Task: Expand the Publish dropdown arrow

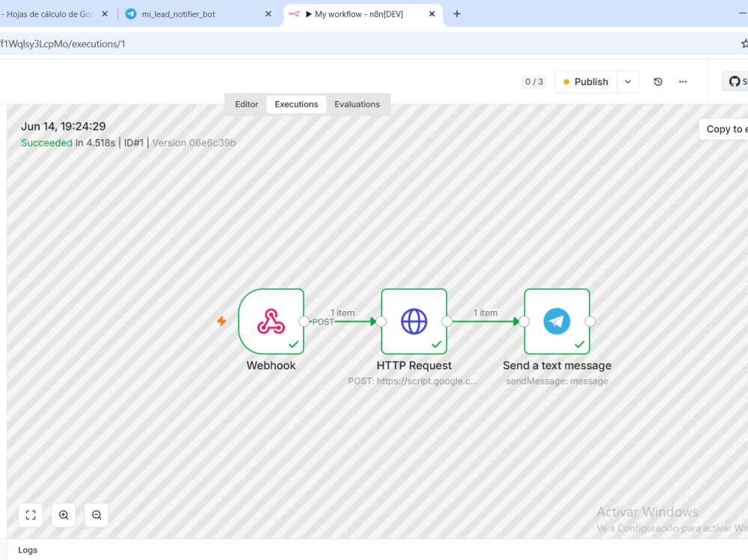Action: tap(628, 81)
